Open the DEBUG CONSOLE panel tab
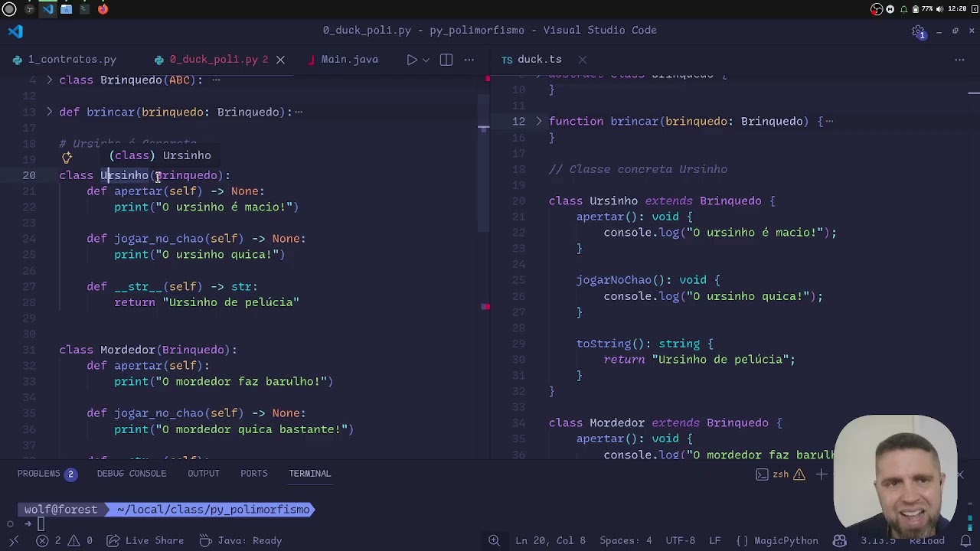980x551 pixels. [x=132, y=473]
